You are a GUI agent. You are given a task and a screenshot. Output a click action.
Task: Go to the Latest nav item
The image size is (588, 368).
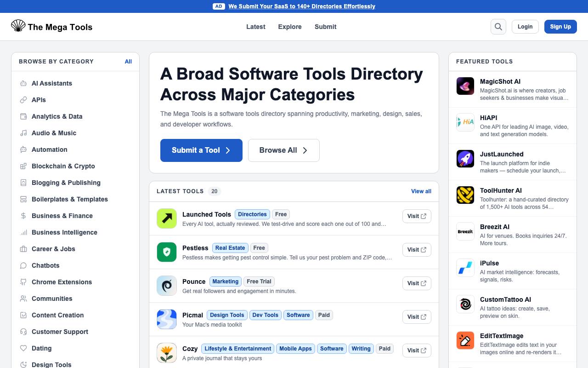click(x=256, y=27)
